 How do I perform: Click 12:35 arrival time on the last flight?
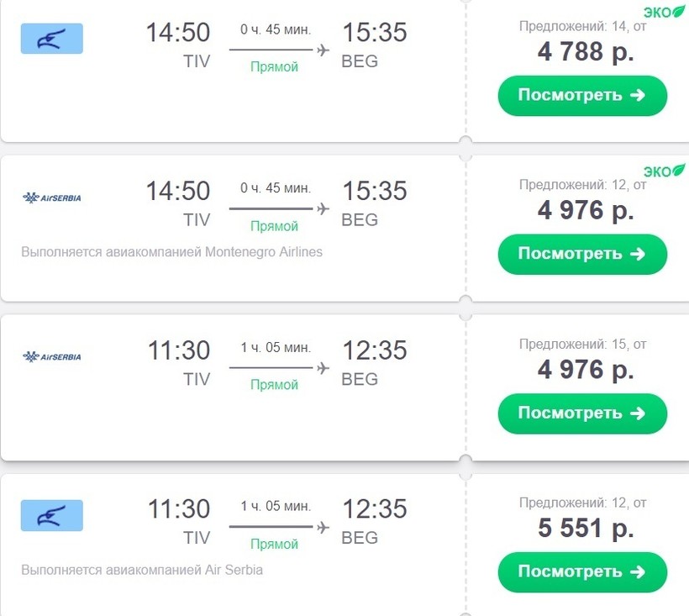pyautogui.click(x=374, y=508)
